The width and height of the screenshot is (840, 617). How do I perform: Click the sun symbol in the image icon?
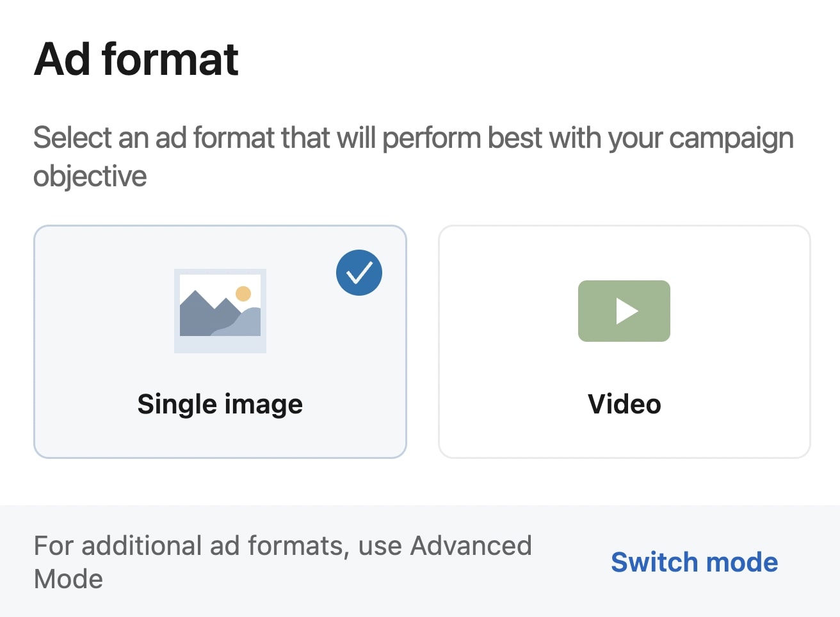(243, 293)
